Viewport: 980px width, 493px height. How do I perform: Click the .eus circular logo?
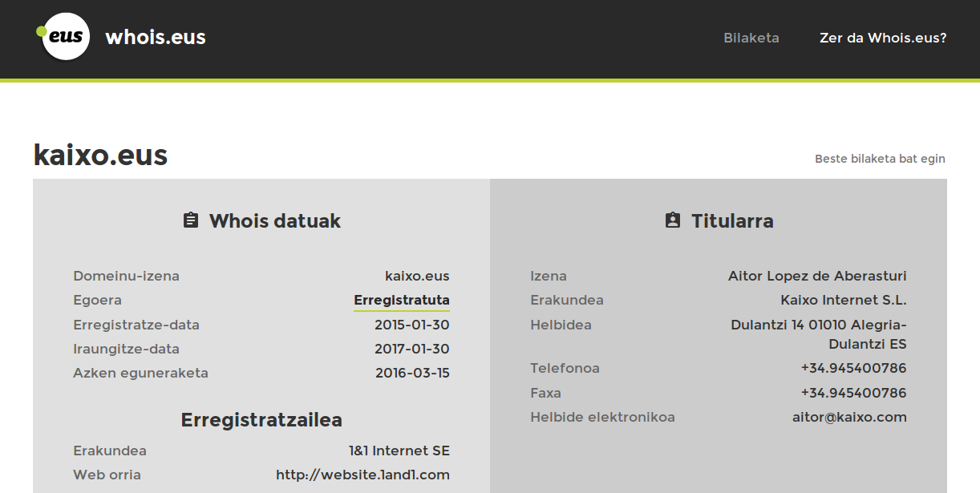point(64,36)
